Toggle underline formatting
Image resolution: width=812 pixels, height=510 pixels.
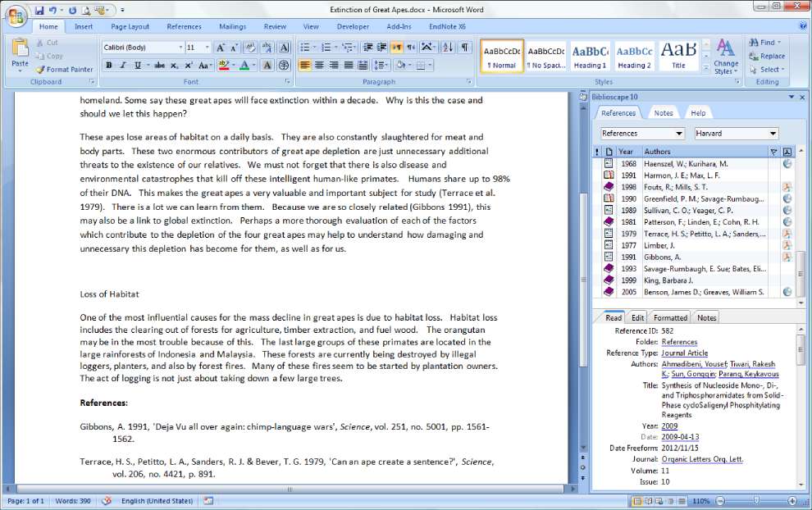[x=137, y=66]
